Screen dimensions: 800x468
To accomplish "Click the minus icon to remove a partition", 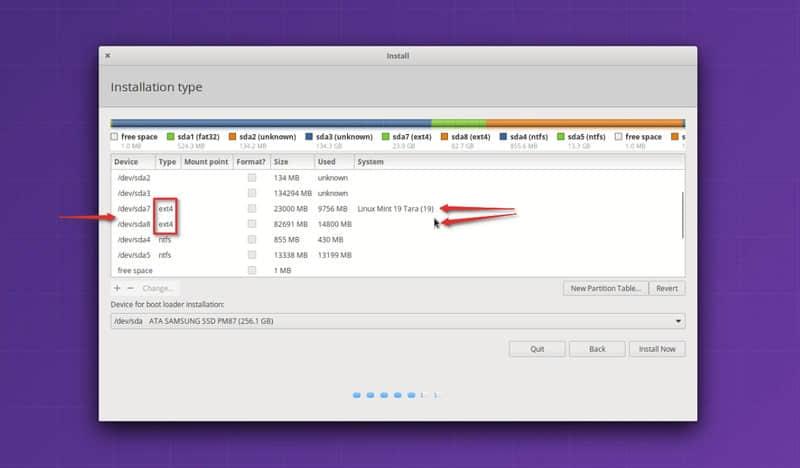I will click(x=131, y=288).
